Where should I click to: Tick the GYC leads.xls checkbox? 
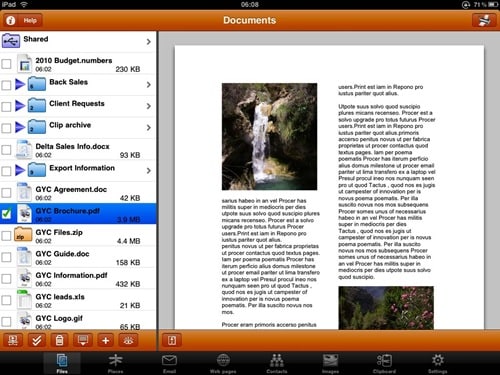(x=6, y=300)
